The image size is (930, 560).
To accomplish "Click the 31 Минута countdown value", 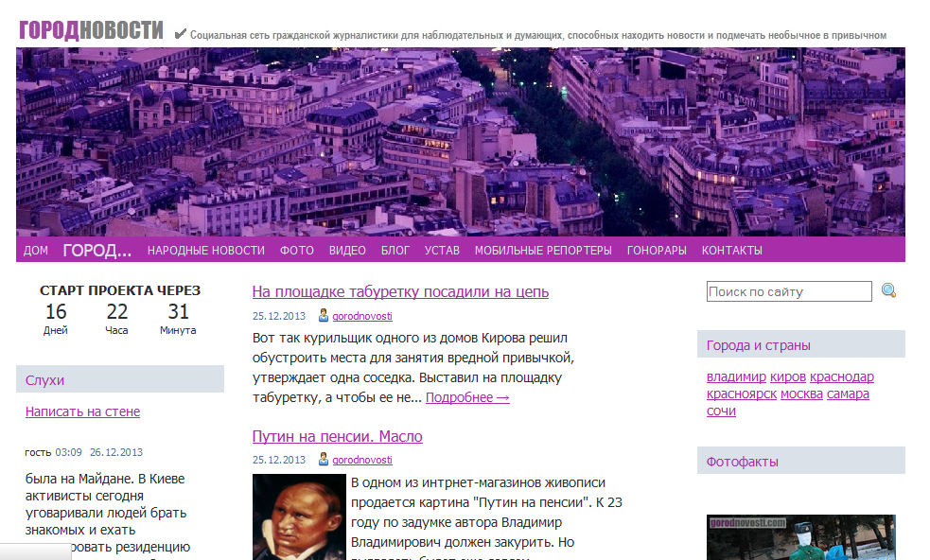I will (x=178, y=319).
